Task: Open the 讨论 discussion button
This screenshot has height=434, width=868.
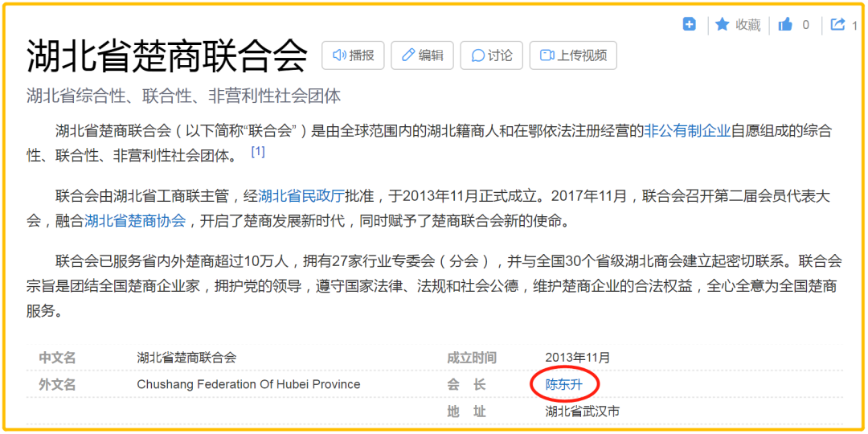Action: 492,55
